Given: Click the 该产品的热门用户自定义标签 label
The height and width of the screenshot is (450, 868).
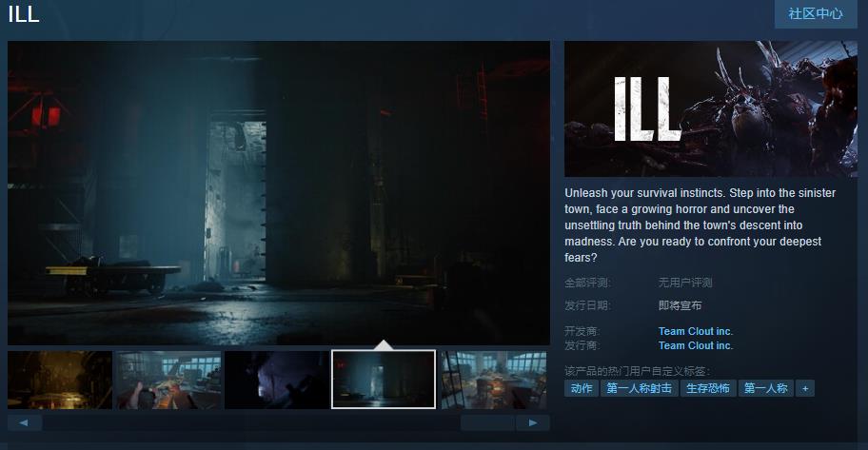Looking at the screenshot, I should pyautogui.click(x=637, y=371).
